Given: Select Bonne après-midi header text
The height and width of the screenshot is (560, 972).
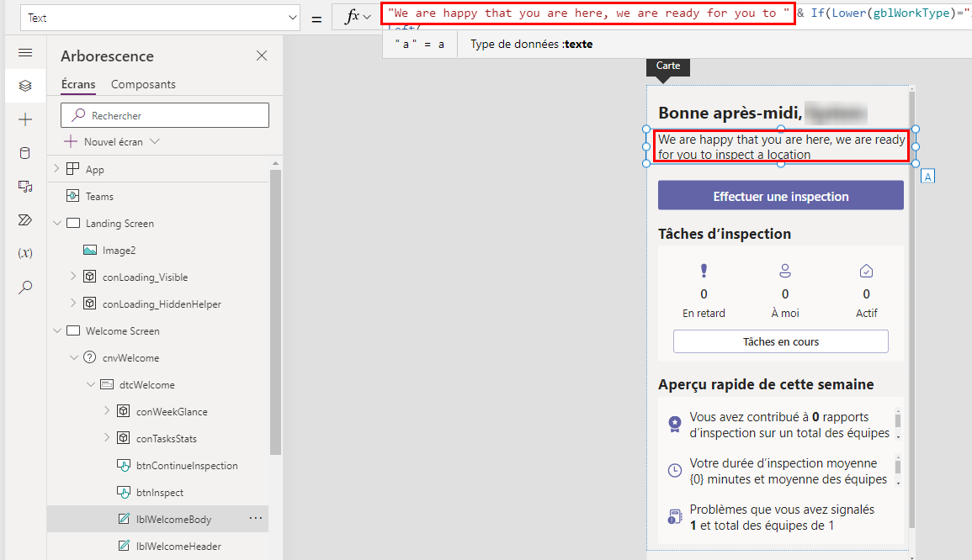Looking at the screenshot, I should point(730,113).
